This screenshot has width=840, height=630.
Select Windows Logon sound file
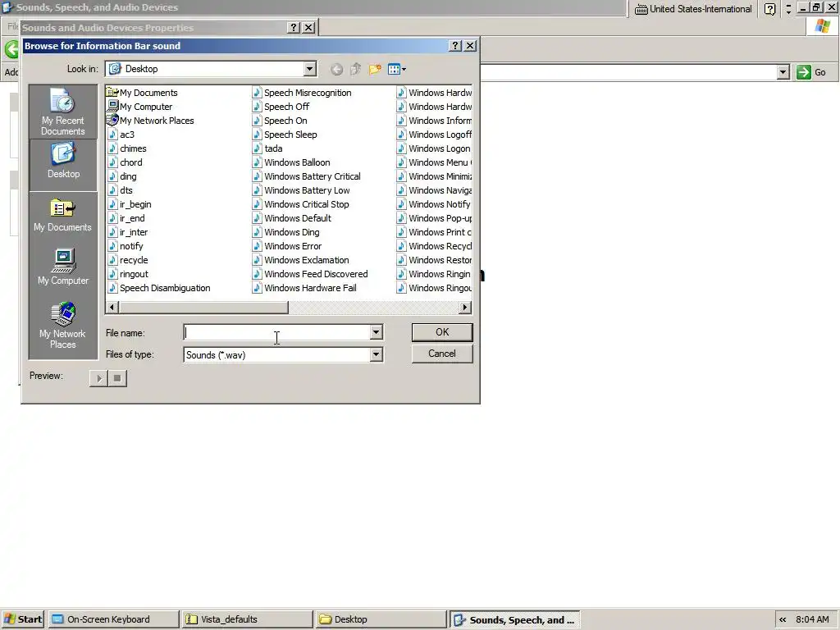433,148
